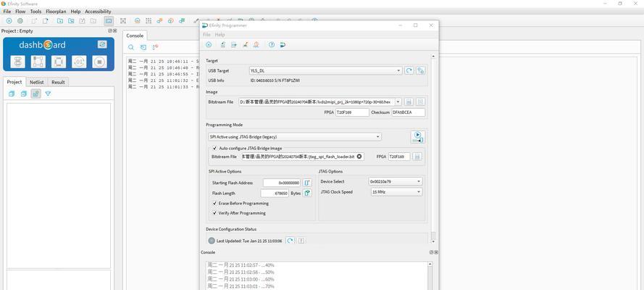Open the Programmer window's Help menu
This screenshot has height=290, width=644.
[x=220, y=35]
